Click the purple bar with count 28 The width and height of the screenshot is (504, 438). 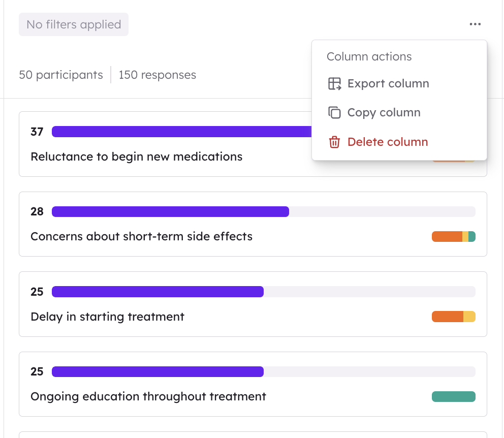point(170,211)
